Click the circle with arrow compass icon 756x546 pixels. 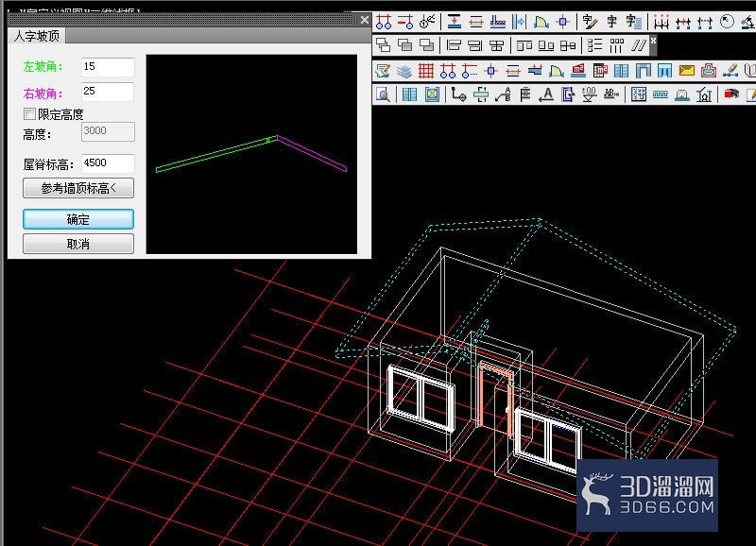tap(727, 22)
